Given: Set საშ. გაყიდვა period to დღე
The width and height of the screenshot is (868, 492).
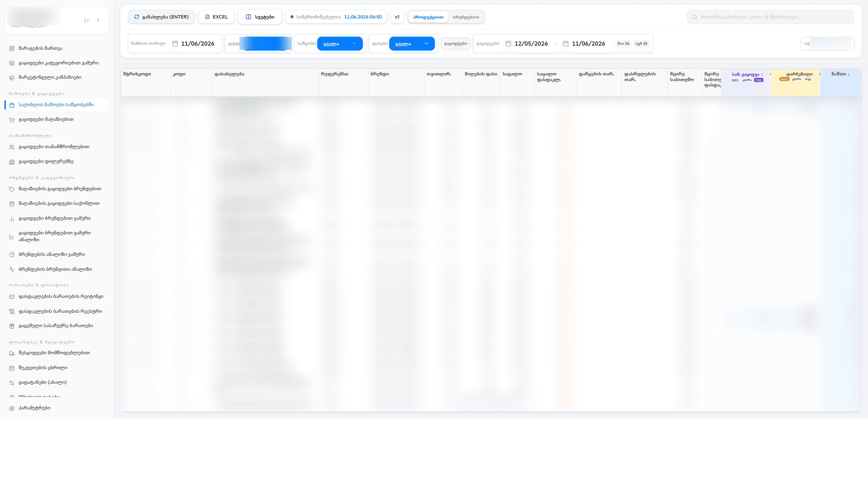Looking at the screenshot, I should pyautogui.click(x=735, y=80).
